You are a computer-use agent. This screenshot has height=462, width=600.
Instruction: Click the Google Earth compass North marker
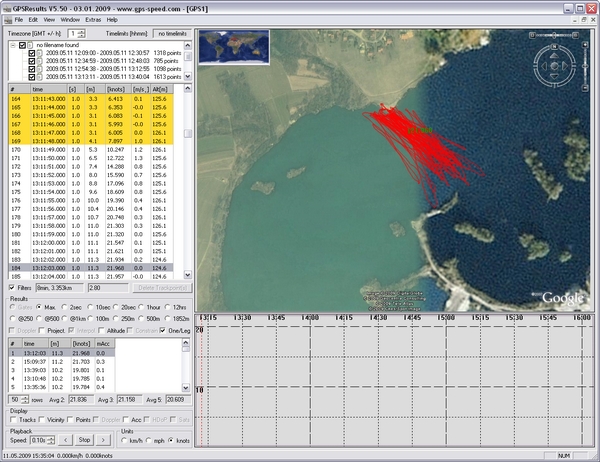pos(554,47)
